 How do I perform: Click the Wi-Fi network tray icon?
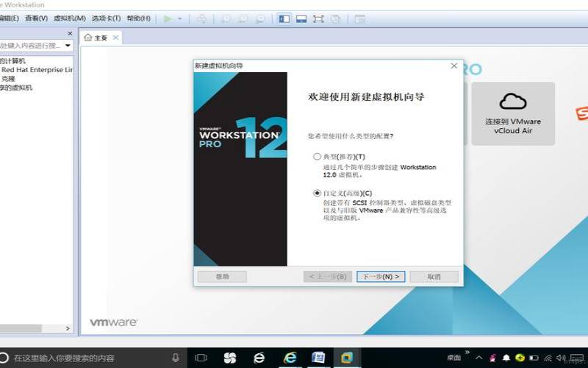coord(548,358)
